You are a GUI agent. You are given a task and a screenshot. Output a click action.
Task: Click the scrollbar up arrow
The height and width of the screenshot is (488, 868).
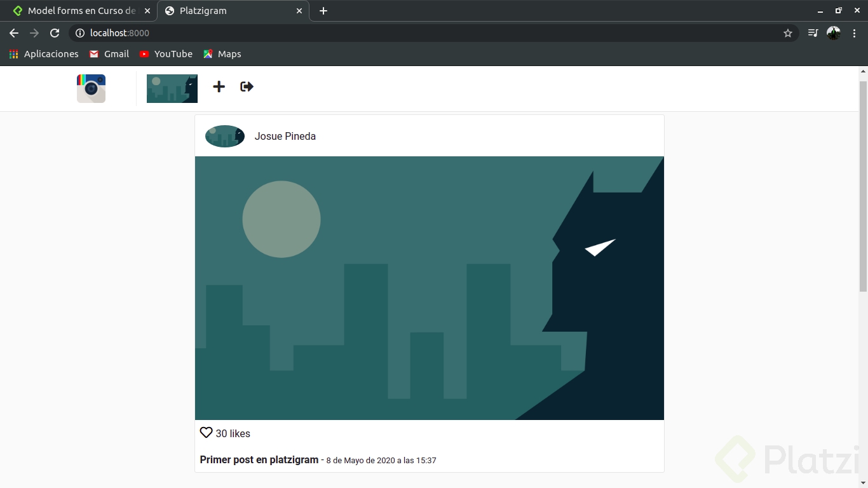(x=863, y=71)
